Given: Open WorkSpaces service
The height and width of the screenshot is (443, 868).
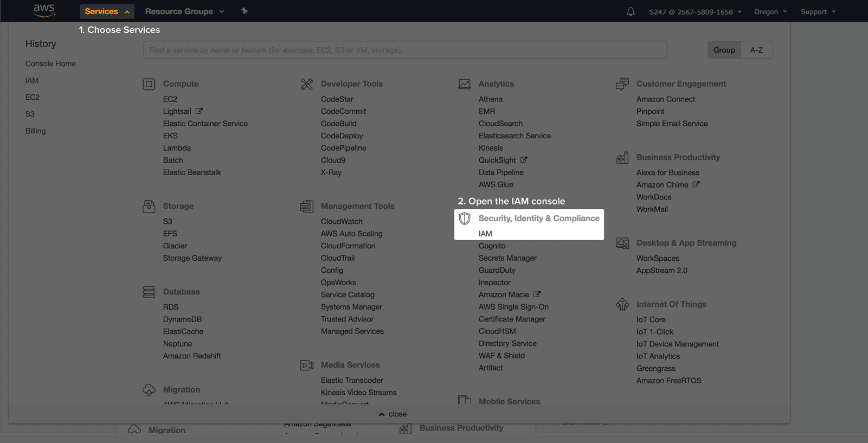Looking at the screenshot, I should [658, 258].
